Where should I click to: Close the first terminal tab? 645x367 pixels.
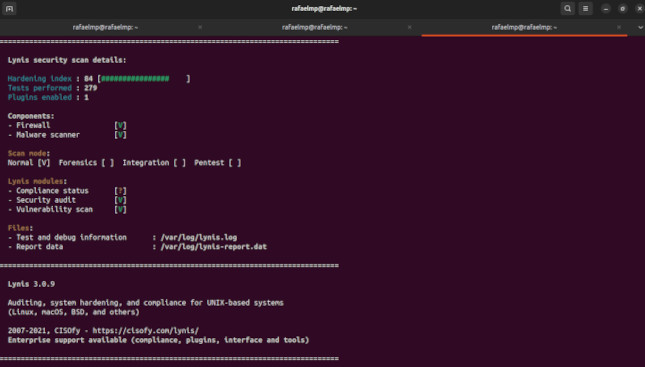click(200, 28)
